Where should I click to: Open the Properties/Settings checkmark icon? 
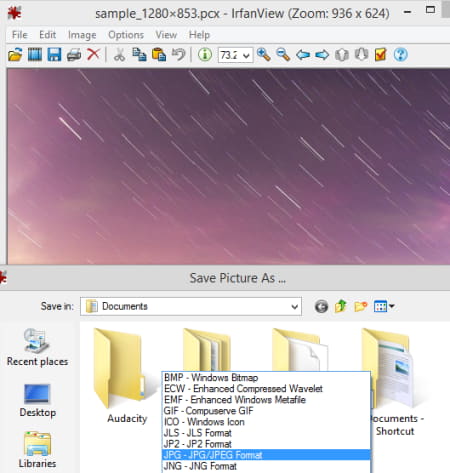click(x=380, y=54)
